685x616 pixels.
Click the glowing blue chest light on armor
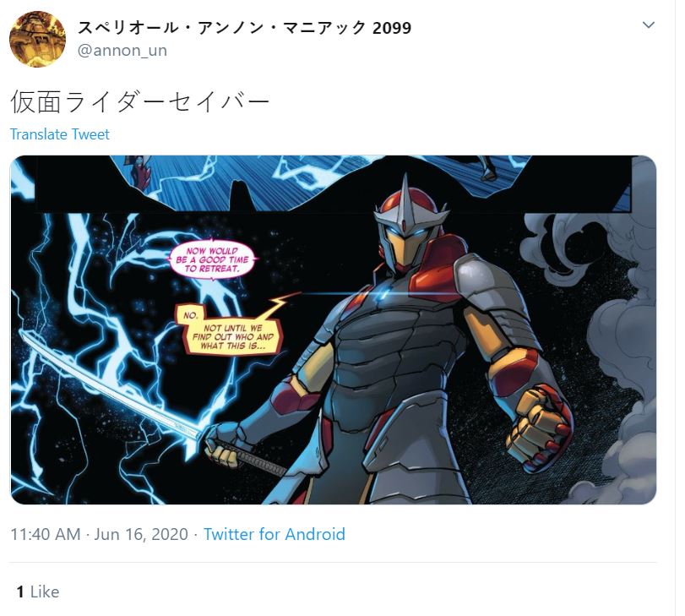coord(384,292)
